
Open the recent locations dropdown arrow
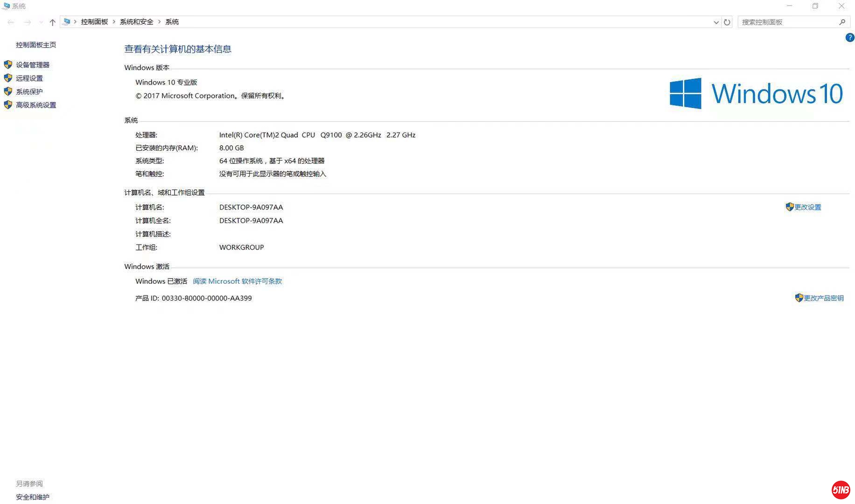41,22
